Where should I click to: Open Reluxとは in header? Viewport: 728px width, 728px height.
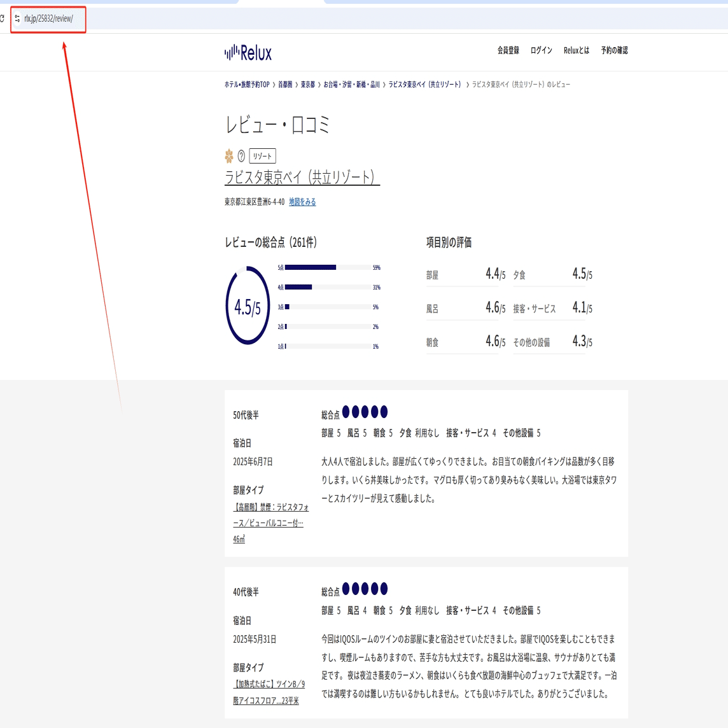576,50
